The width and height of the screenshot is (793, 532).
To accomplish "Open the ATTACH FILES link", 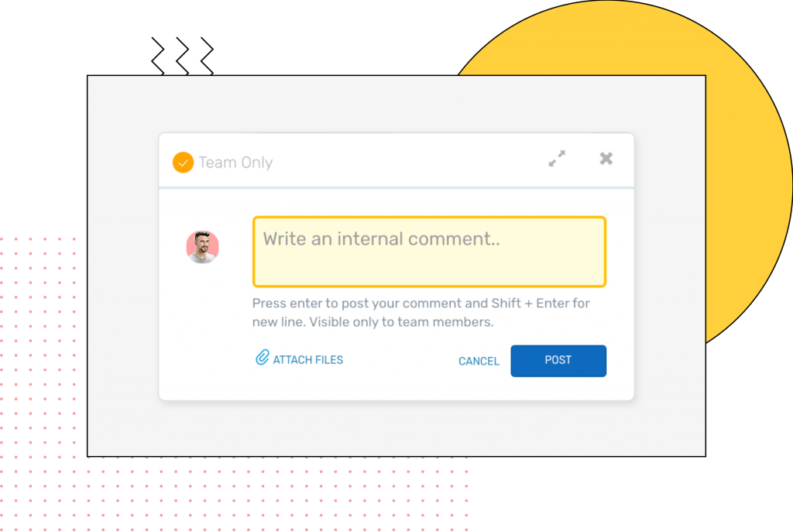I will (307, 360).
